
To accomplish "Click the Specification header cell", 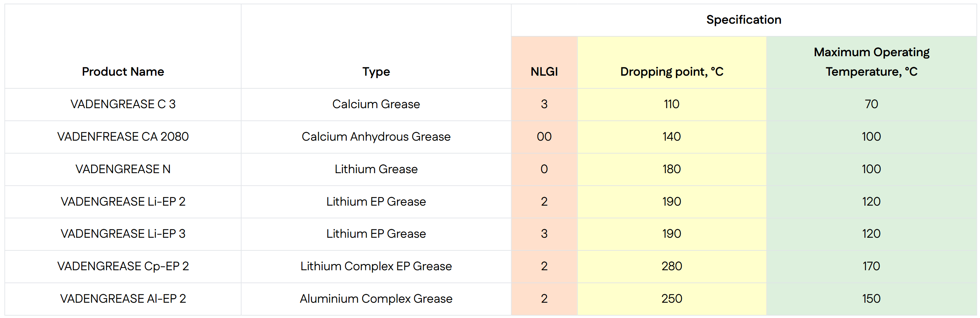I will point(743,20).
